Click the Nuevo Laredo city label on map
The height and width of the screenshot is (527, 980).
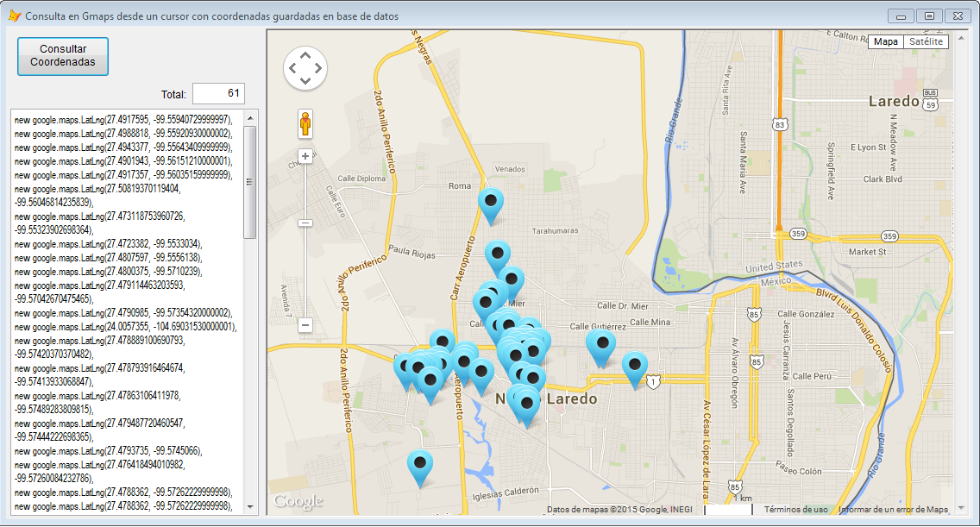point(545,398)
